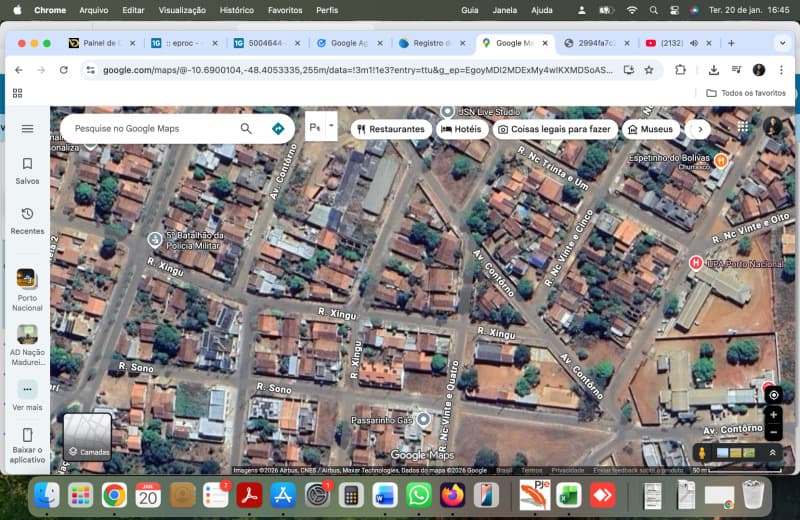The height and width of the screenshot is (520, 800).
Task: Reload the Google Maps page
Action: tap(64, 70)
